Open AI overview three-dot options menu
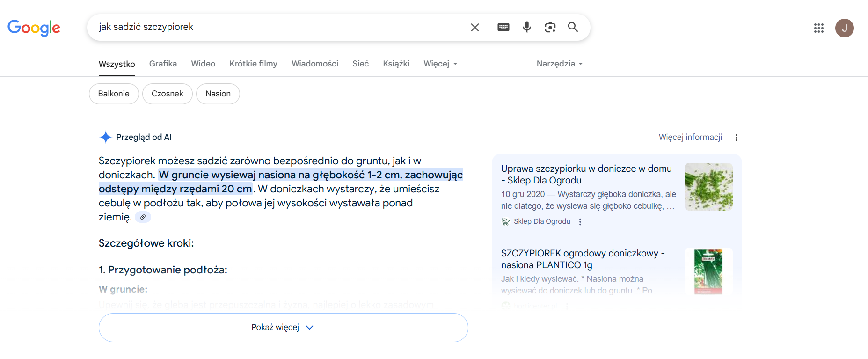 pyautogui.click(x=736, y=138)
